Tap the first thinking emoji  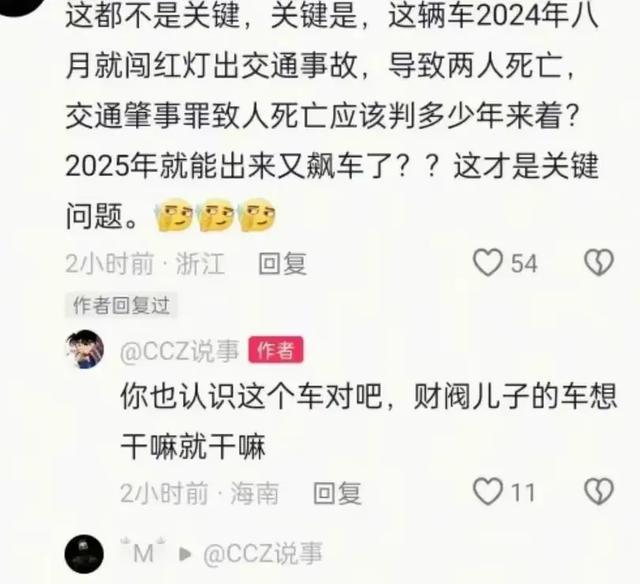173,215
